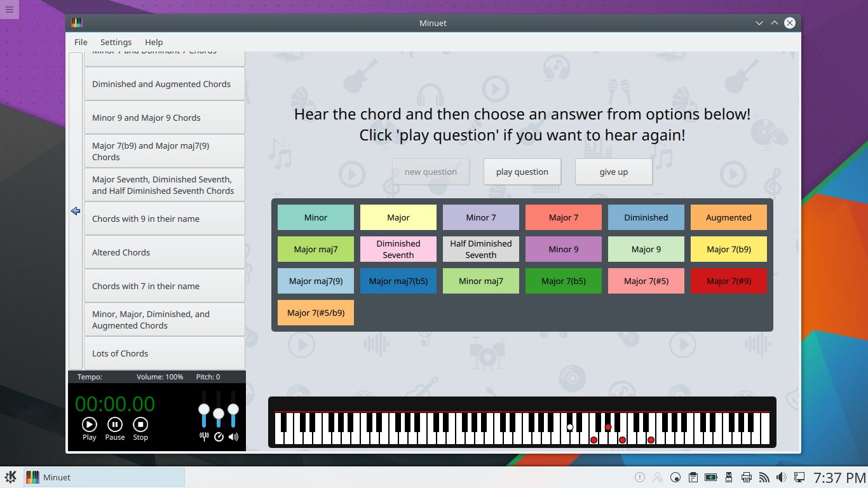Click the tuning fork pitch icon
Image resolution: width=868 pixels, height=488 pixels.
pos(204,437)
